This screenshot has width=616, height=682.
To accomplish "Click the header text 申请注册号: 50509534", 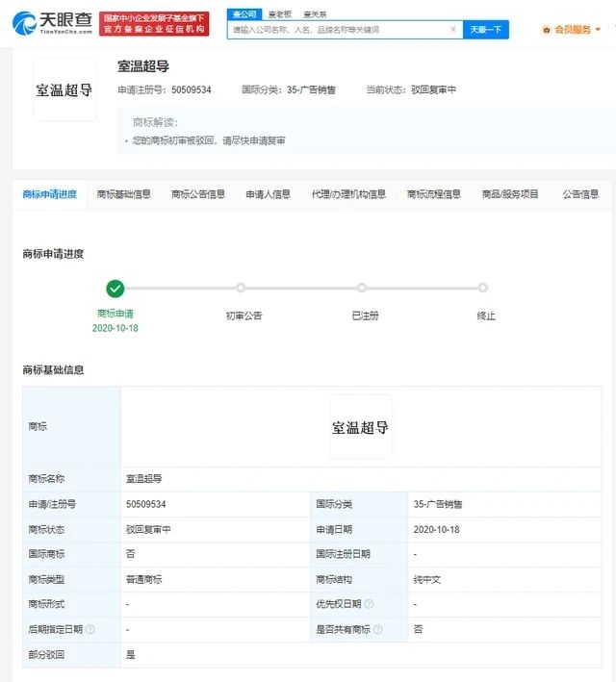I will [x=165, y=89].
